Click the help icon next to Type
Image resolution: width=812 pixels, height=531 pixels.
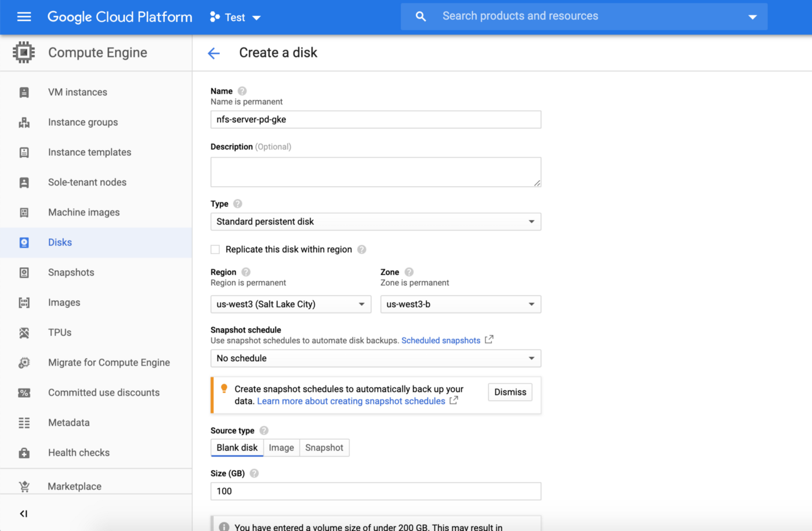[238, 203]
